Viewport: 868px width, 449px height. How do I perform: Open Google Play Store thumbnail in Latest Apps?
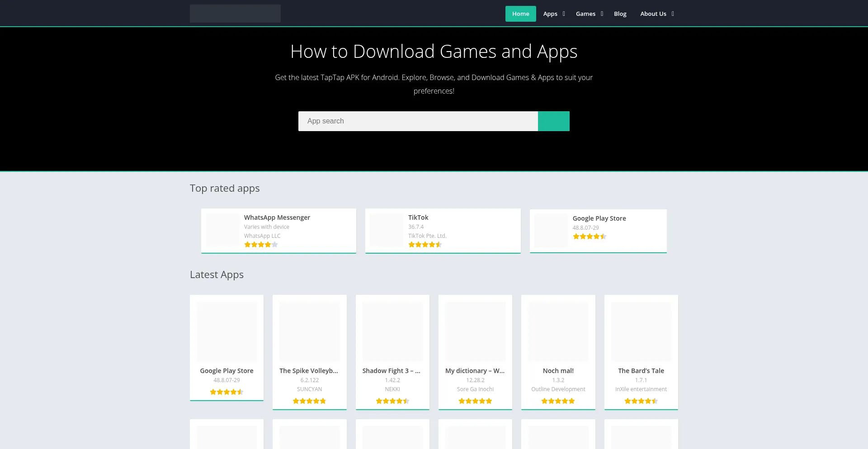(226, 331)
